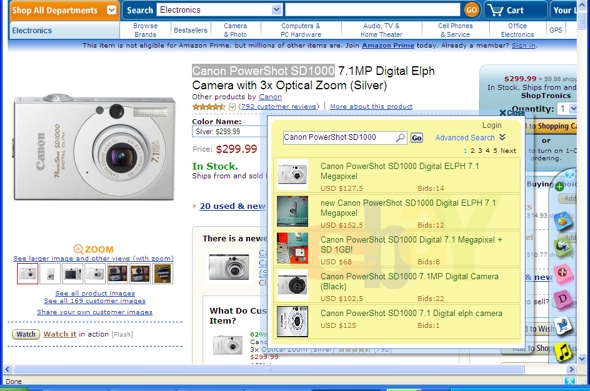Open the Bestsellers tab
The width and height of the screenshot is (590, 391).
click(190, 30)
